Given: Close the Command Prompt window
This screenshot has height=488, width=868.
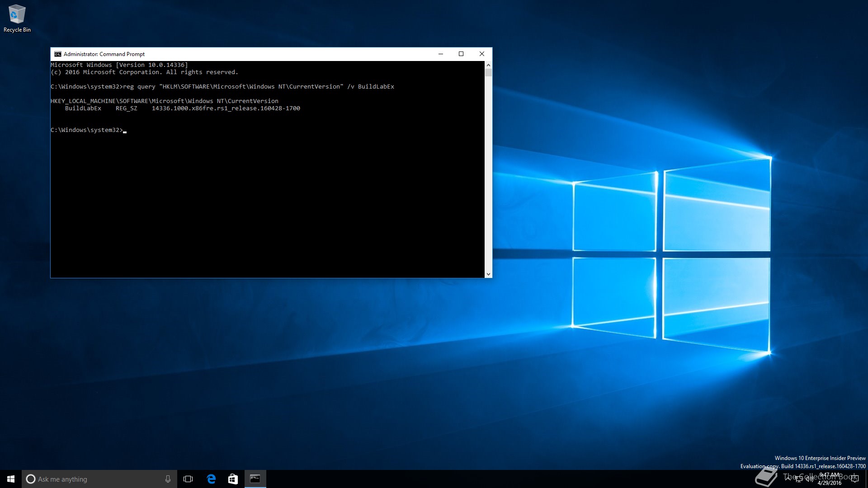Looking at the screenshot, I should tap(482, 54).
